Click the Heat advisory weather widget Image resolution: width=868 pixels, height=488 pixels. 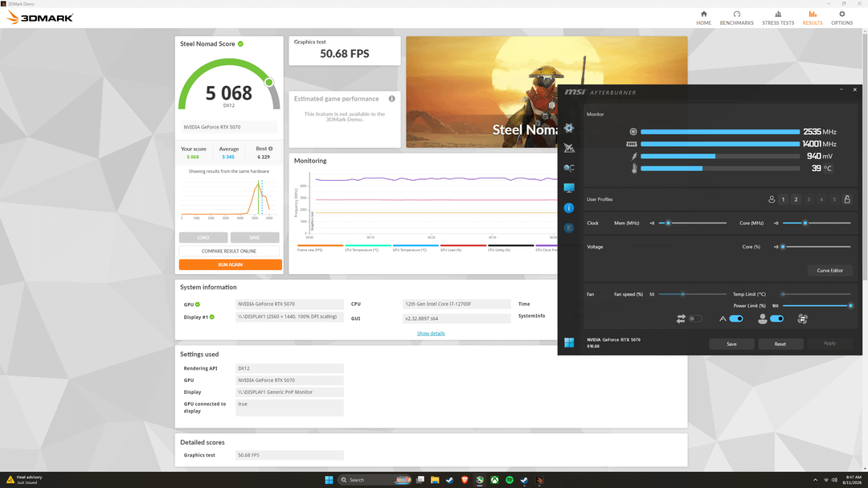25,480
